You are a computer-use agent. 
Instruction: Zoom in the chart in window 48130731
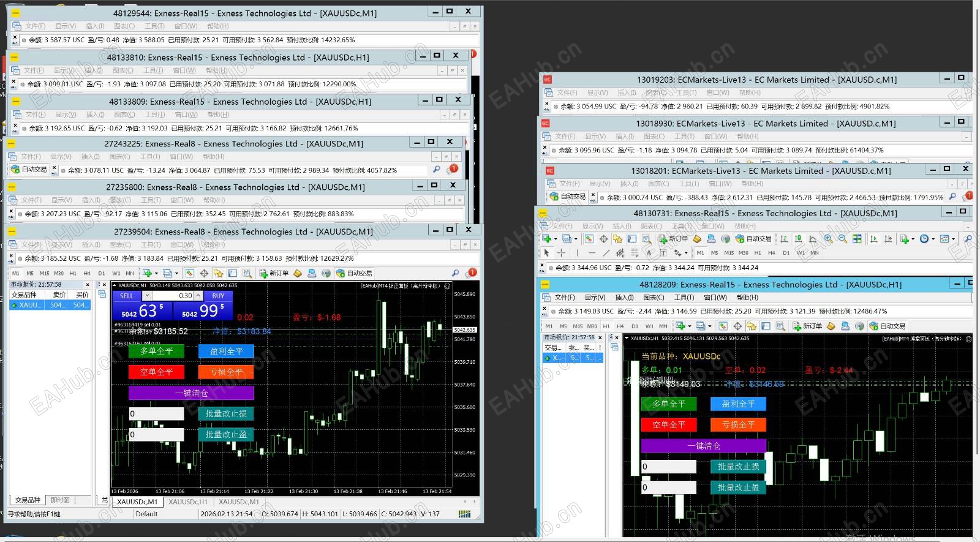(x=829, y=239)
